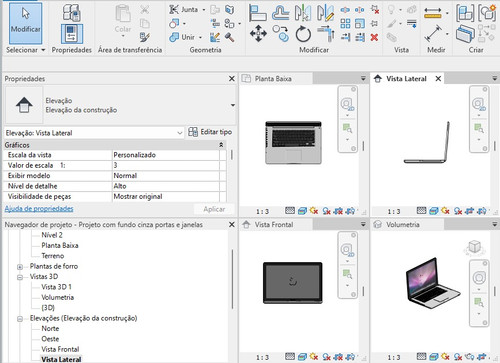Toggle shadows in Planta Baixa view bar
Screen dimensions: 500x363
point(326,211)
